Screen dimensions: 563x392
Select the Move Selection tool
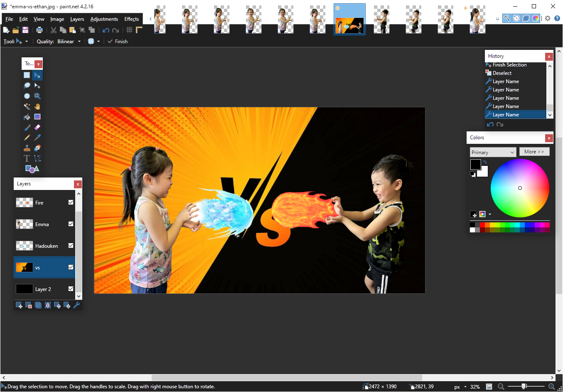click(x=37, y=86)
